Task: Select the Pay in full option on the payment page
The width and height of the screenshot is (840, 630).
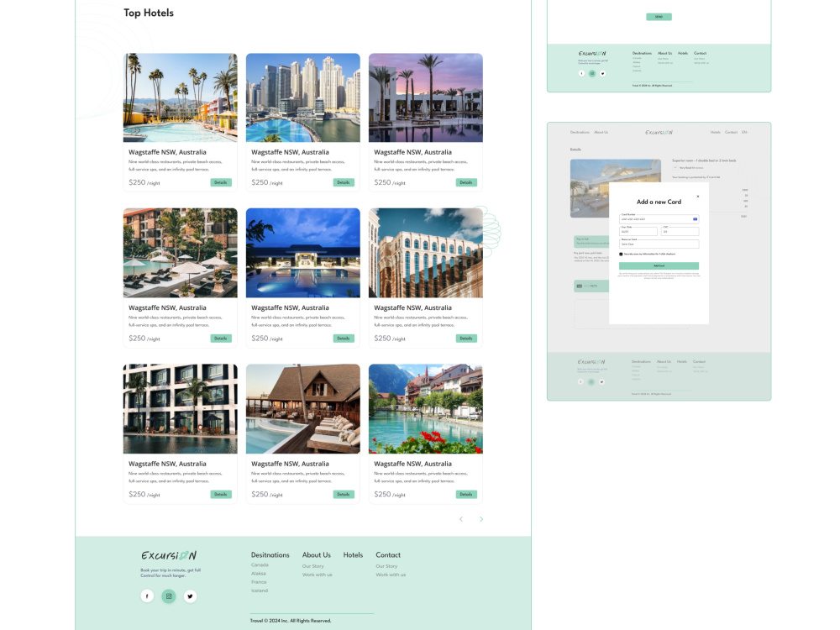Action: tap(591, 241)
